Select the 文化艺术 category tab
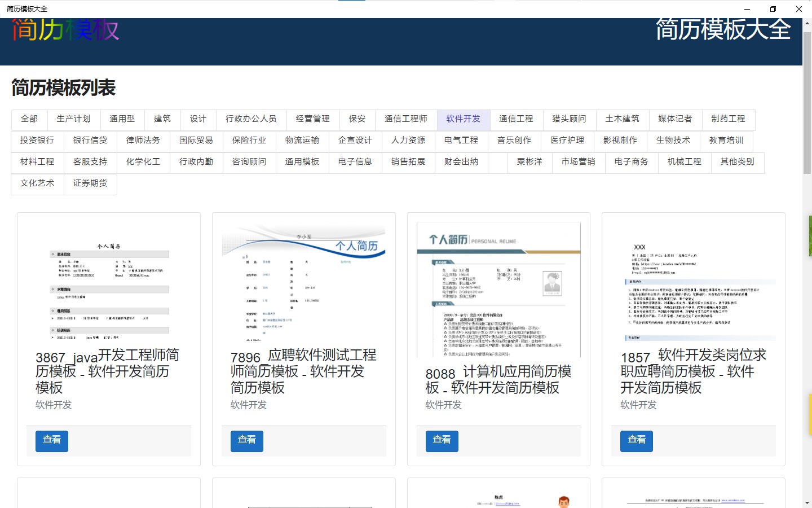The width and height of the screenshot is (812, 508). pos(37,183)
